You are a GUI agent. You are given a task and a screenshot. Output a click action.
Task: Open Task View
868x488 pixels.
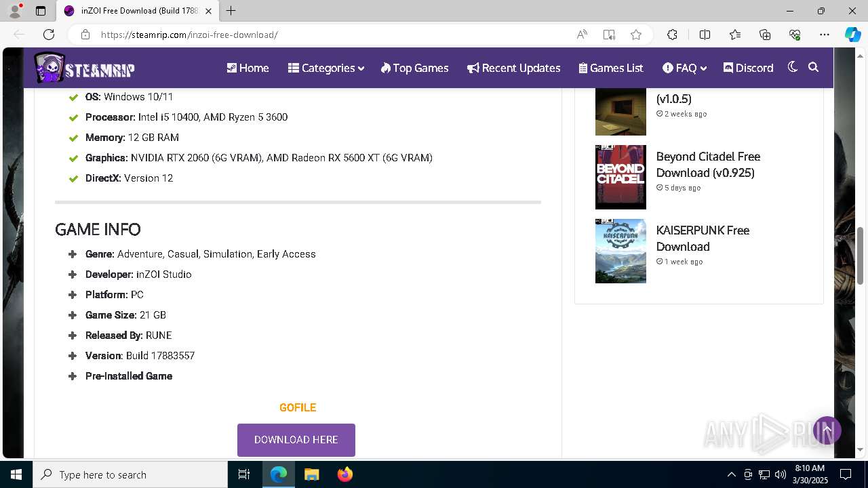click(x=244, y=474)
